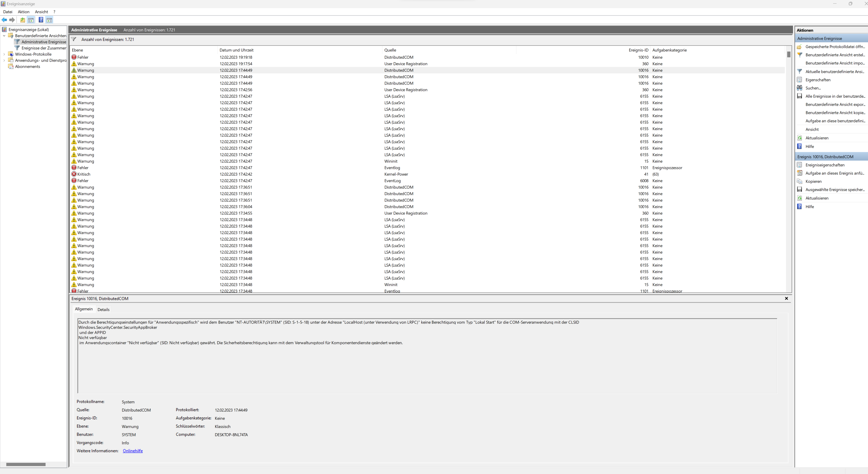Click the red error icon of EventLog 6008 row
Image resolution: width=868 pixels, height=474 pixels.
click(x=74, y=180)
